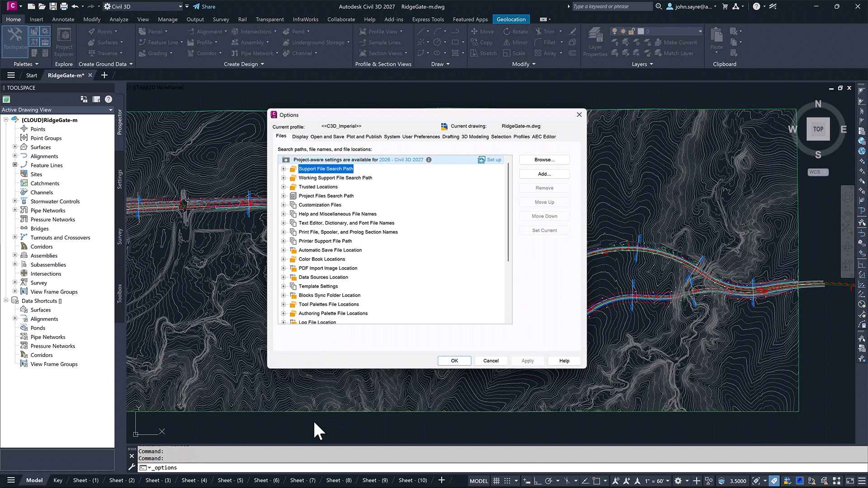Expand Trusted Locations tree node
Viewport: 868px width, 488px height.
pyautogui.click(x=283, y=187)
